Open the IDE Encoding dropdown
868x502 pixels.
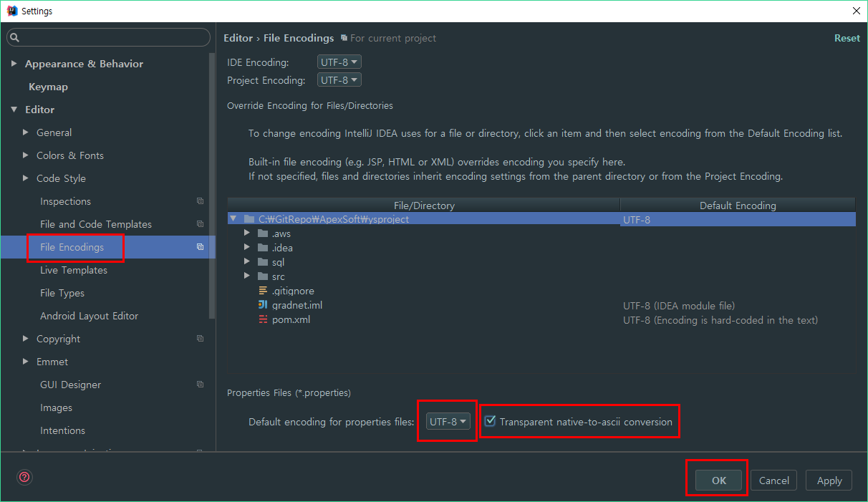339,62
